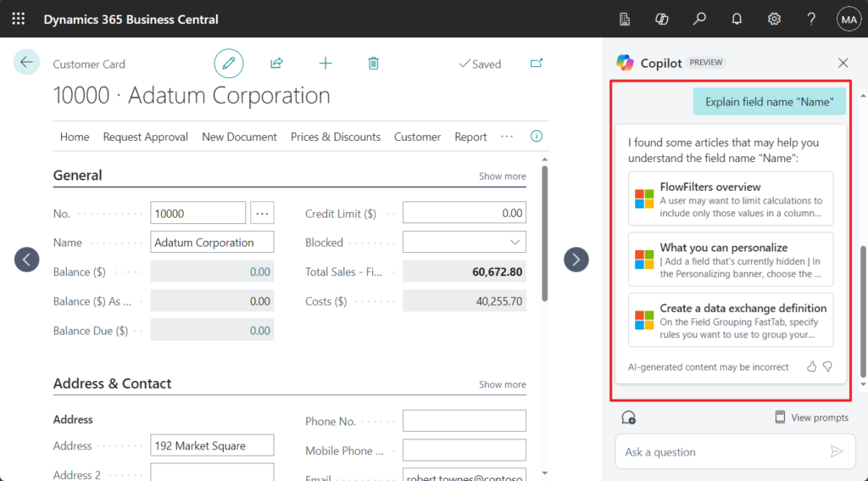The width and height of the screenshot is (868, 481).
Task: Click the No. field ellipsis button
Action: [263, 213]
